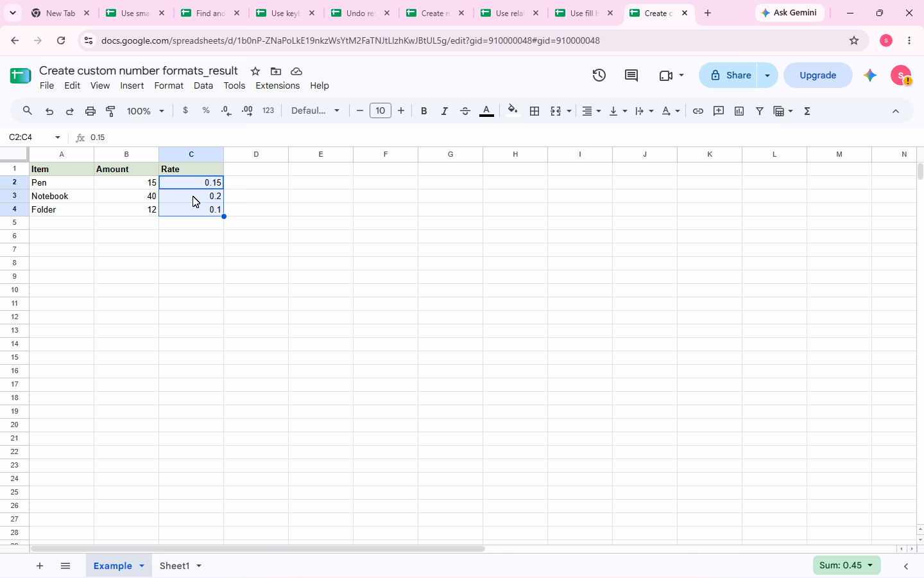Image resolution: width=924 pixels, height=578 pixels.
Task: Hide the menus with collapse arrow
Action: 896,111
